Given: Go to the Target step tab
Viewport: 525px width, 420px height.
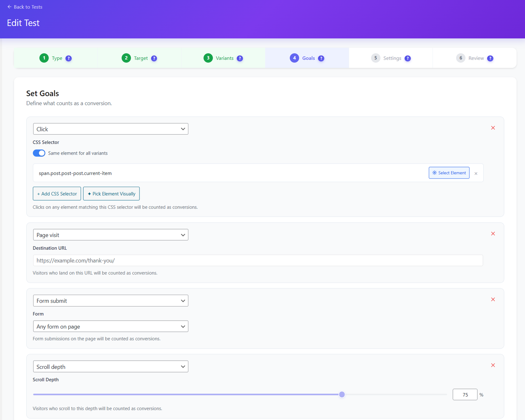Looking at the screenshot, I should [x=139, y=58].
